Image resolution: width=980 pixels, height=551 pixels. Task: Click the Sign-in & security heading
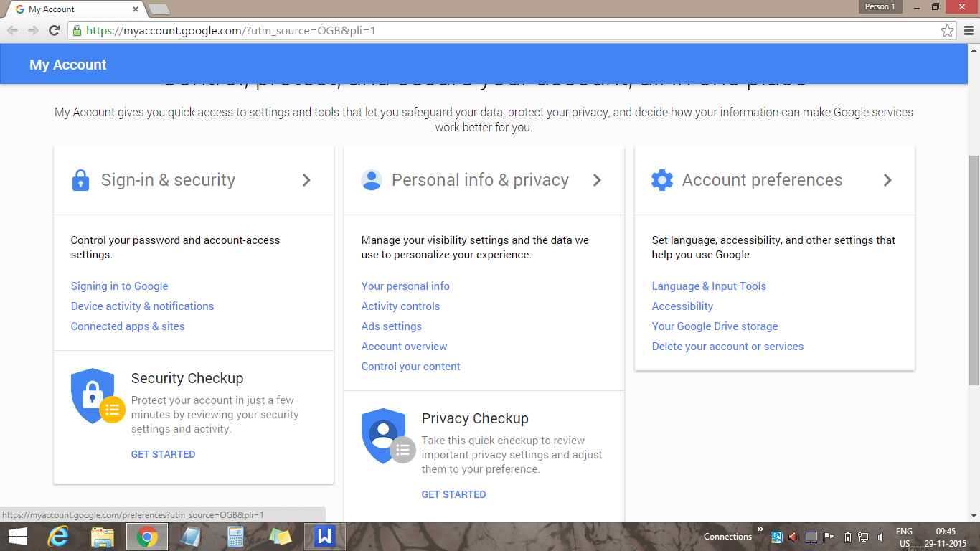168,180
